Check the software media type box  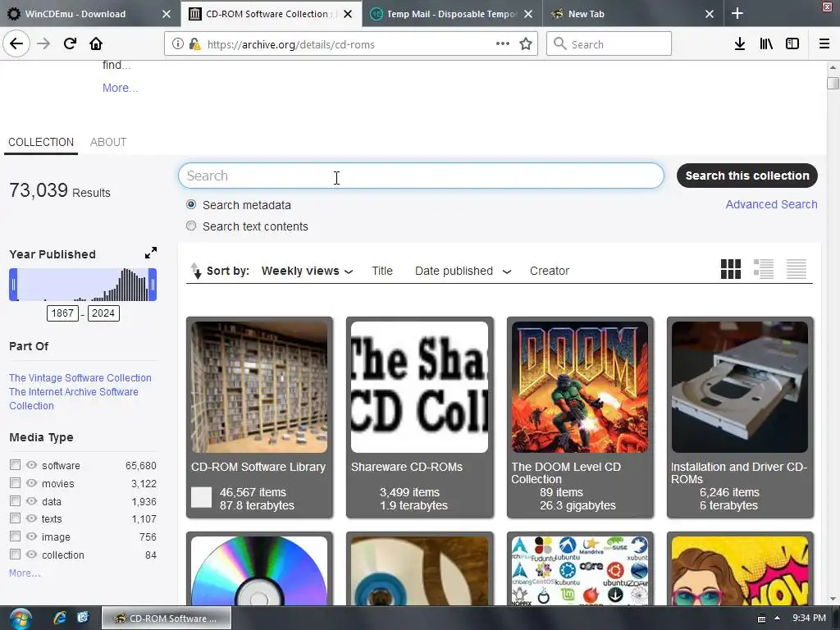click(15, 465)
